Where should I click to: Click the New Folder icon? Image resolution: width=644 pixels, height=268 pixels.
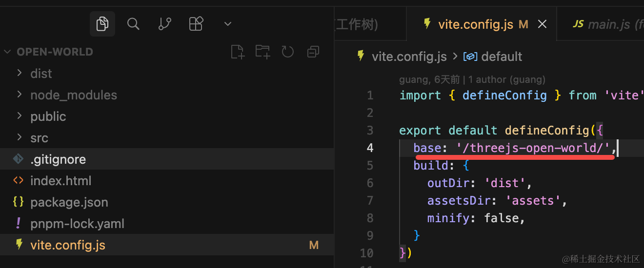click(x=262, y=52)
